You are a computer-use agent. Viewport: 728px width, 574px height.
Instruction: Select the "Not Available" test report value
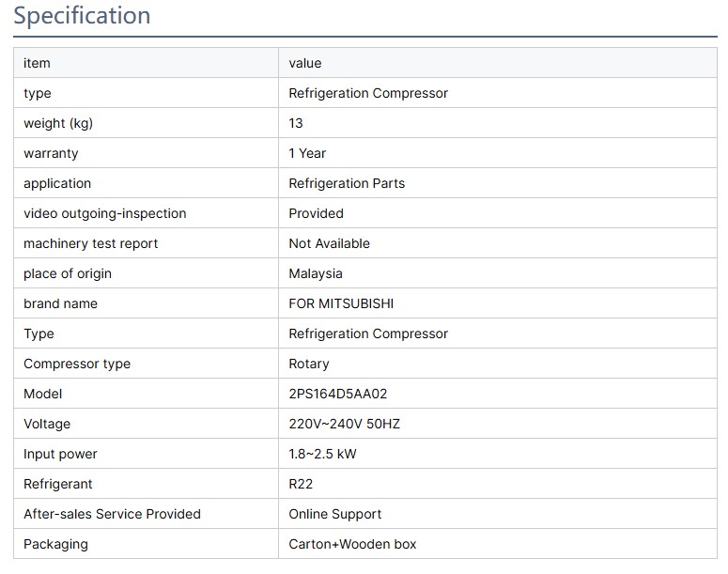pos(329,243)
